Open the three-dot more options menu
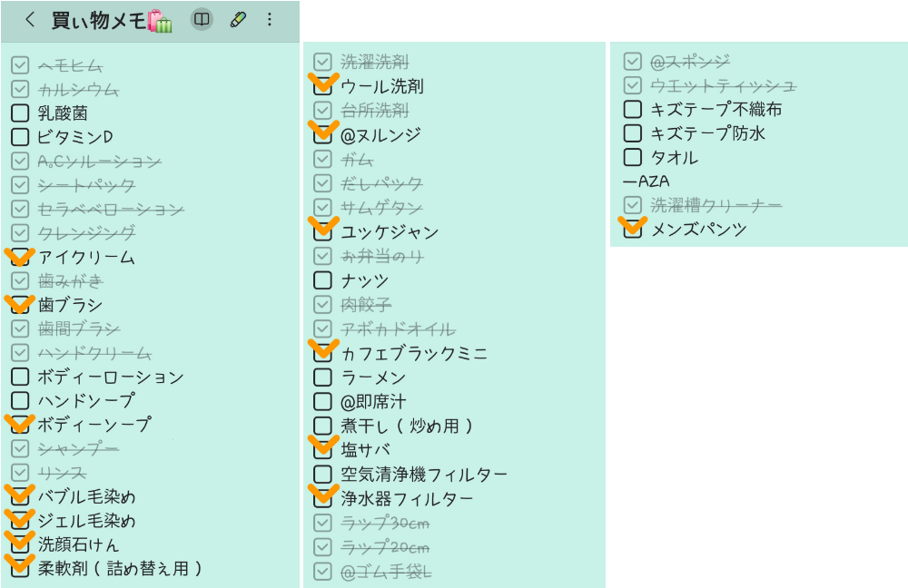 (270, 19)
